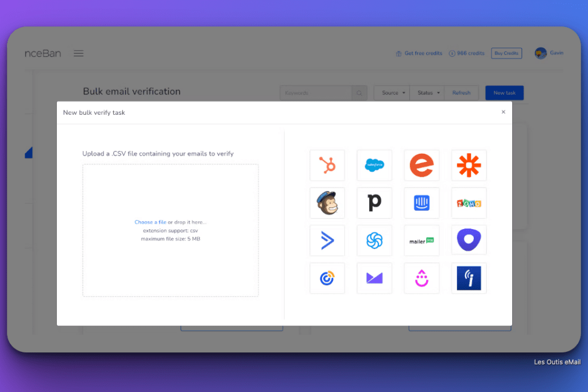
Task: Choose the Zoho logo tile
Action: point(469,203)
